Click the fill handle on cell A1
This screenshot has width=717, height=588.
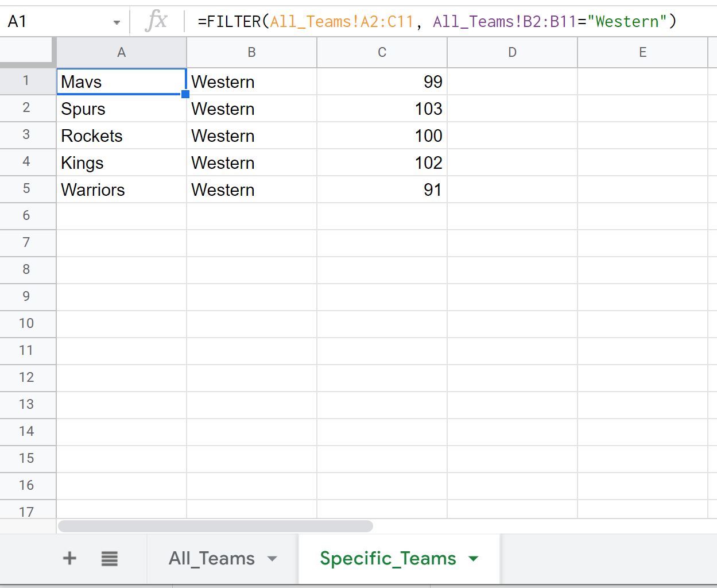[x=185, y=94]
